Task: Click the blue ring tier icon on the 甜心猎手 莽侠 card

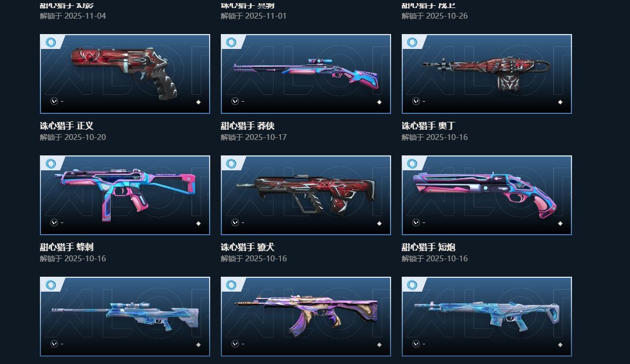Action: 231,42
